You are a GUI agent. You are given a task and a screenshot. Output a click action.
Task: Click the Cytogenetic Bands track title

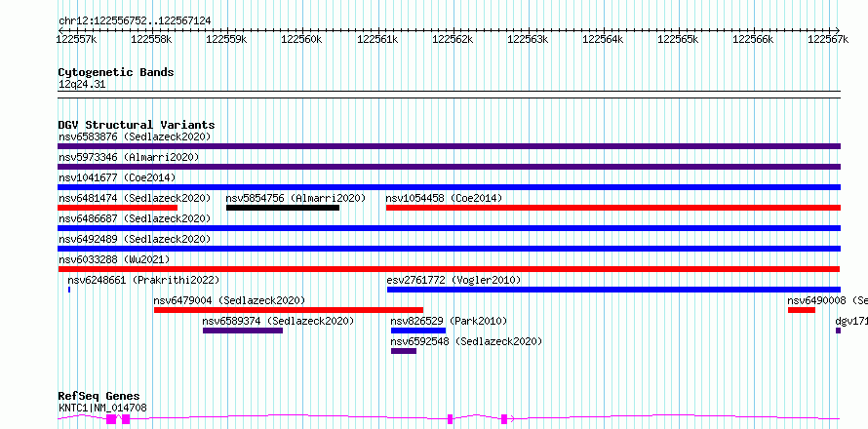[x=116, y=72]
